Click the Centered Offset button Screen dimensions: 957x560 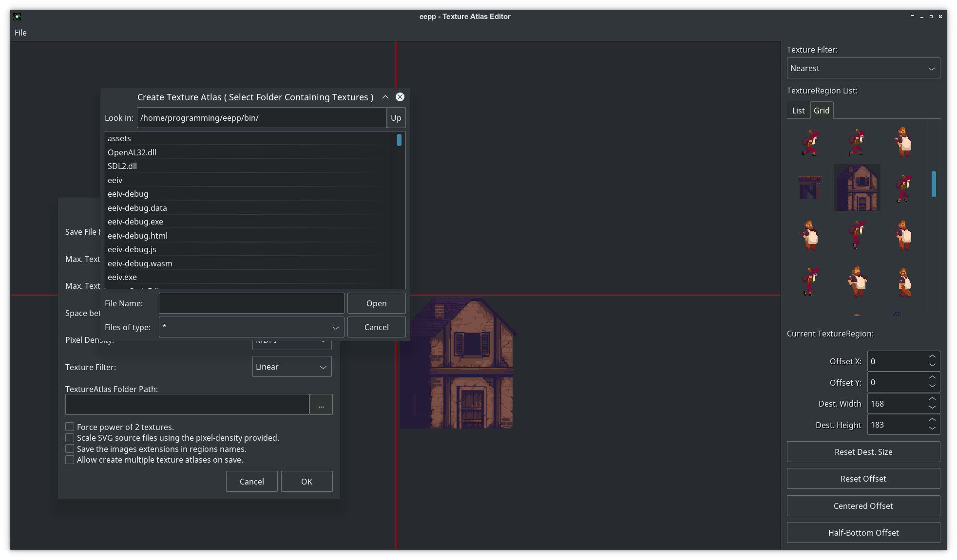pos(863,506)
